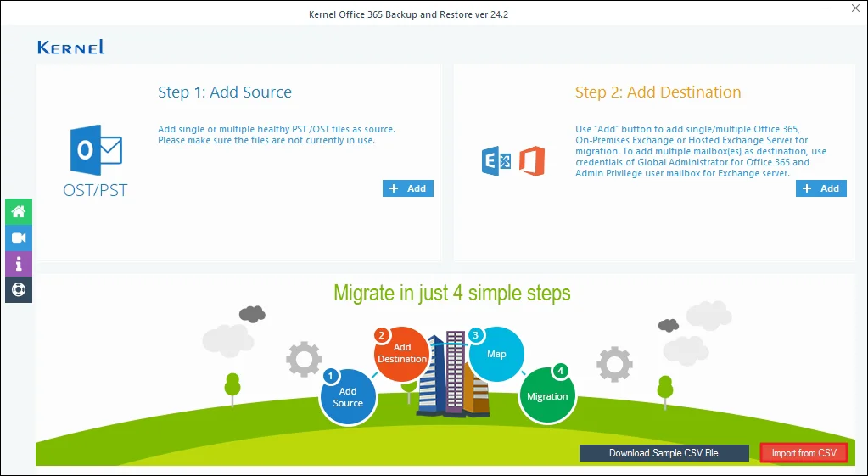Click Migrate in just 4 simple steps heading
Viewport: 868px width, 476px height.
point(451,293)
